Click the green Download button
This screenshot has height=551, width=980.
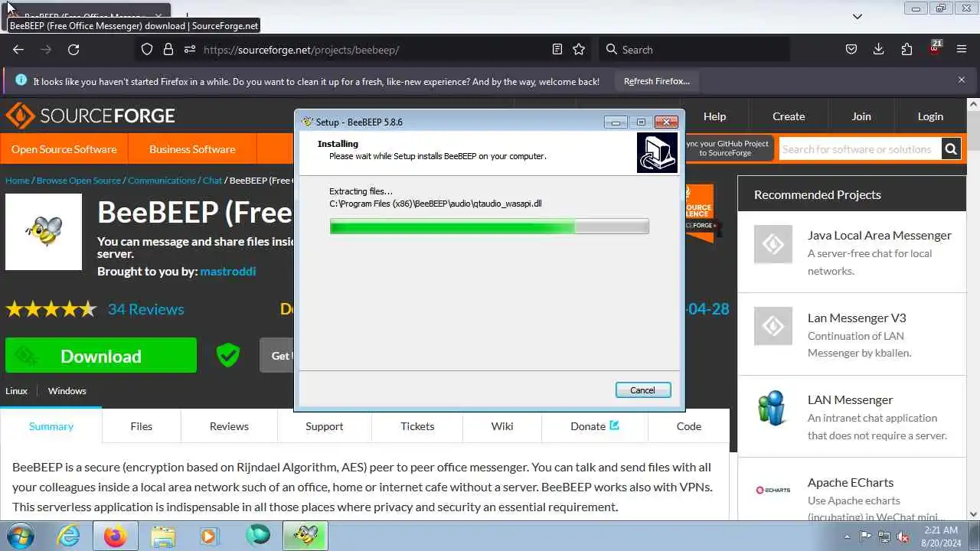[101, 356]
